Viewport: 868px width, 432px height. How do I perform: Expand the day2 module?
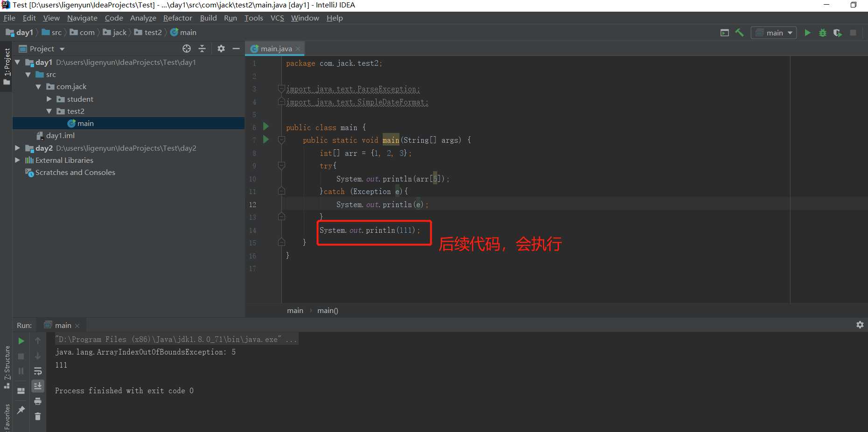tap(17, 148)
